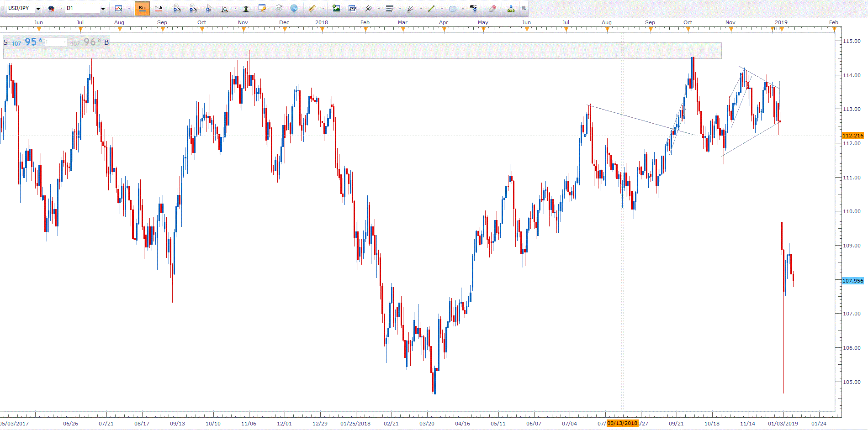This screenshot has height=430, width=868.
Task: Select the eraser tool
Action: (x=492, y=8)
